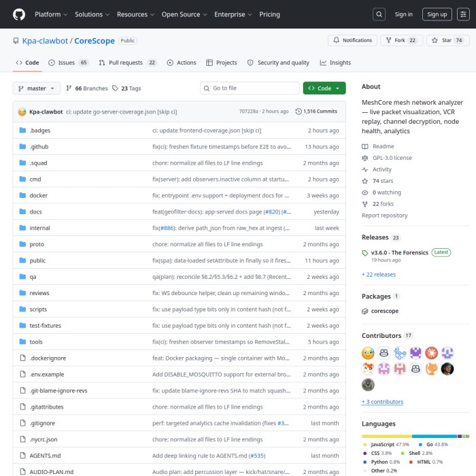Click the .gitignore file icon
Screen dimensions: 476x476
pyautogui.click(x=22, y=423)
